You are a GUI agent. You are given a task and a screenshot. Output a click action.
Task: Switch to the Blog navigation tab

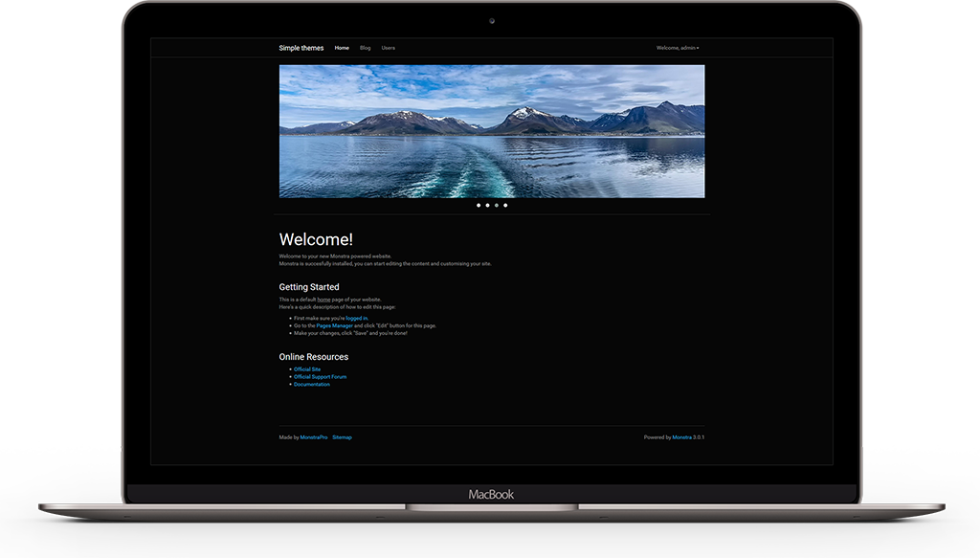point(365,47)
